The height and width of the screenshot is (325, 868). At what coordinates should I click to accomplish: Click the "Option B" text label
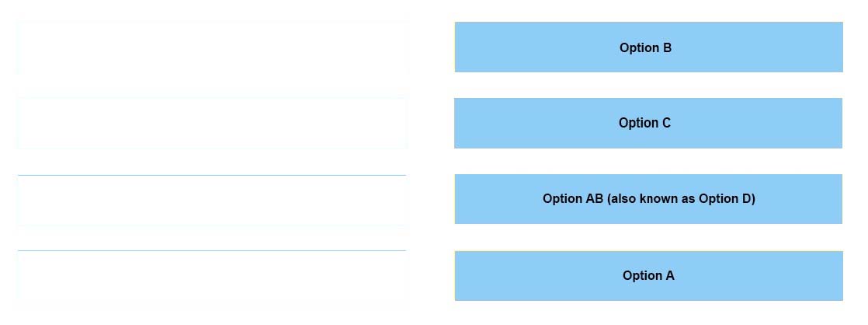pos(645,47)
